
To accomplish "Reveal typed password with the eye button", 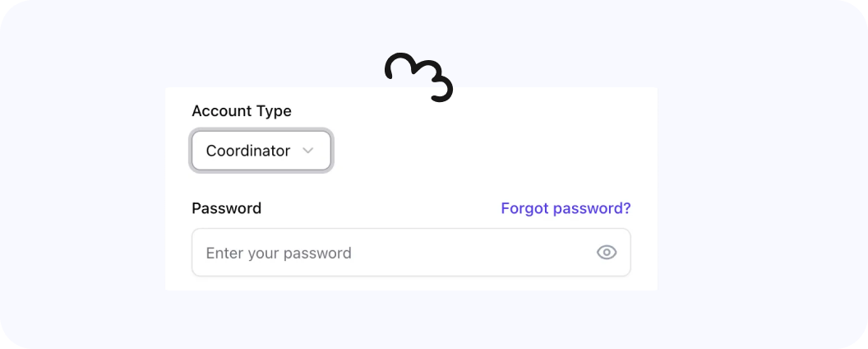I will tap(607, 253).
